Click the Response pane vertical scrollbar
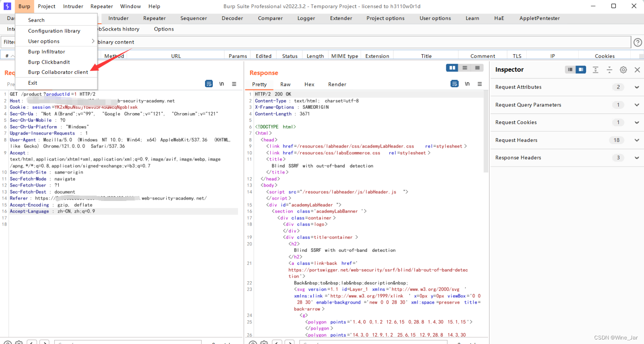644x344 pixels. pyautogui.click(x=486, y=132)
